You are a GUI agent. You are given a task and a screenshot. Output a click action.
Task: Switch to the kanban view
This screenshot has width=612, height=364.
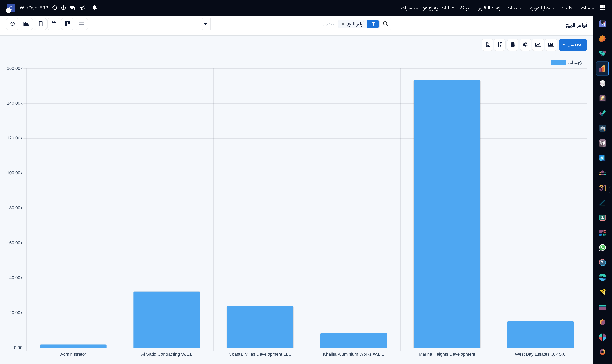coord(68,24)
